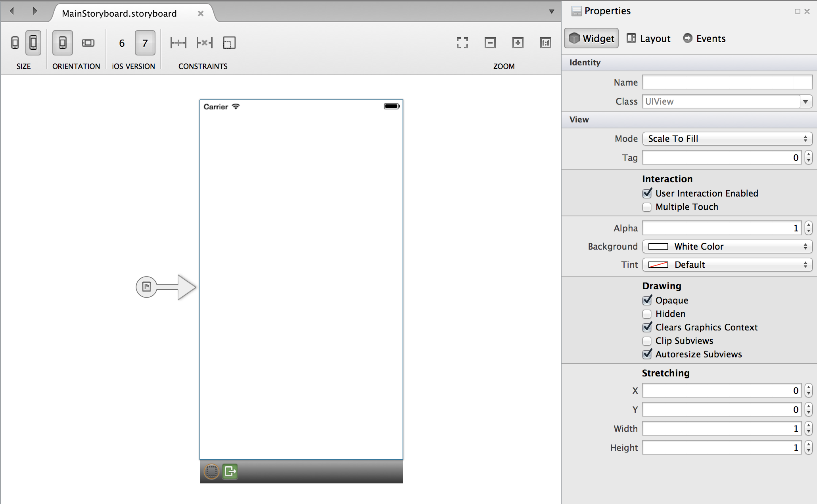
Task: Check the Hidden checkbox
Action: pyautogui.click(x=647, y=314)
